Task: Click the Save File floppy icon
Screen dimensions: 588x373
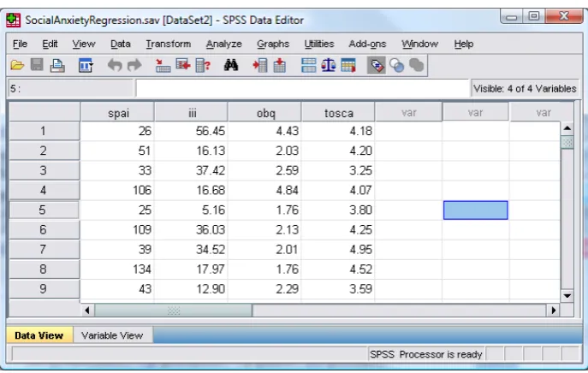Action: (37, 65)
